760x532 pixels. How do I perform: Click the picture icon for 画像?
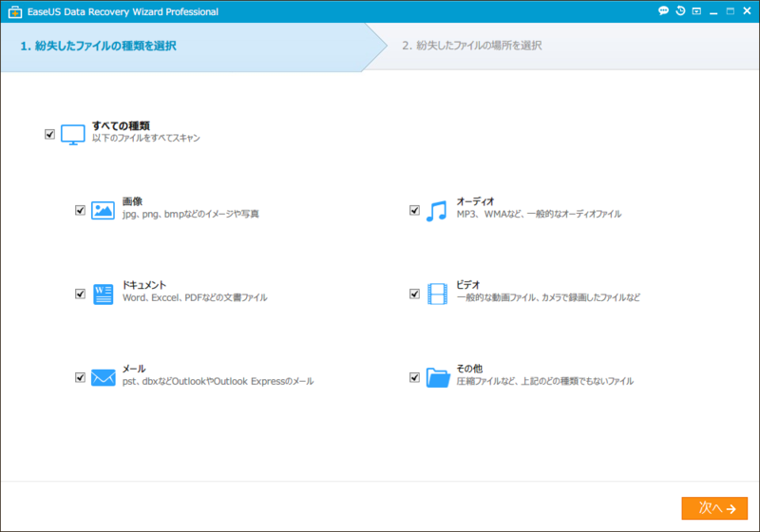pyautogui.click(x=103, y=210)
